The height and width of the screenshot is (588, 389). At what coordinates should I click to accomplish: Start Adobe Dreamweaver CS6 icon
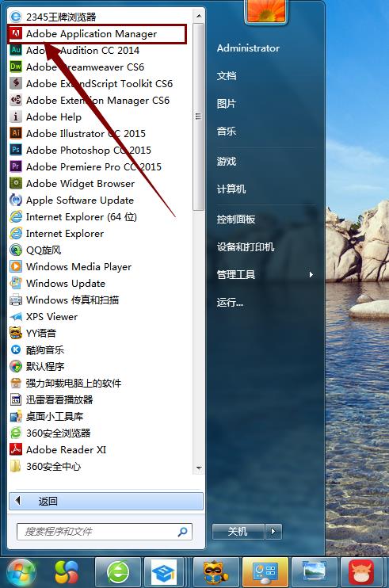pos(16,67)
